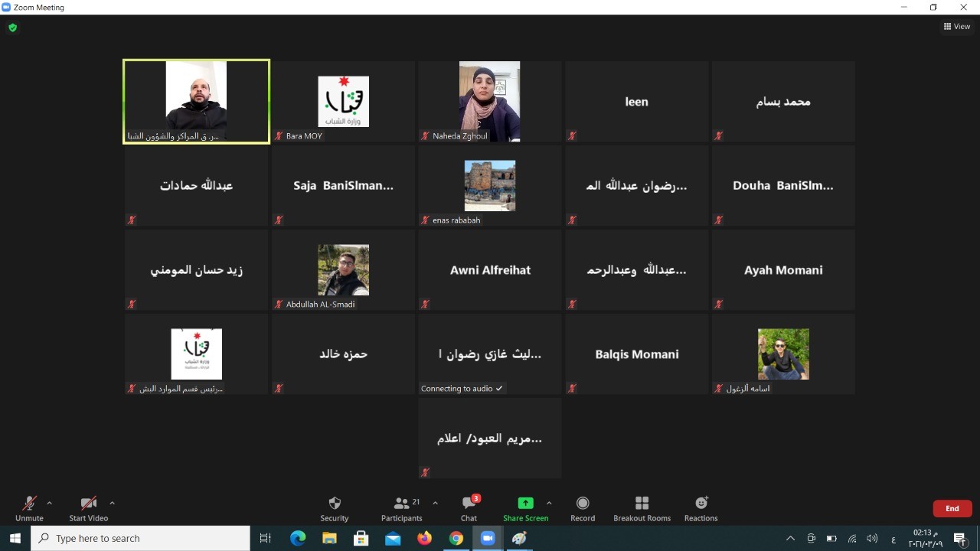Expand the Share Screen options arrow

click(x=549, y=503)
